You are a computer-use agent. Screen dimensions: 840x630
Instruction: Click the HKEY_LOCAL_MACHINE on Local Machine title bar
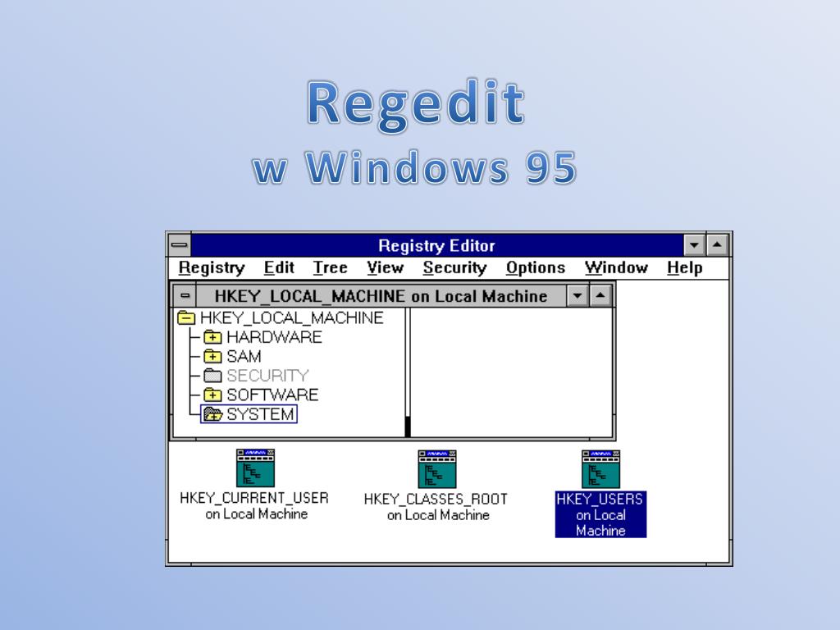pos(381,295)
